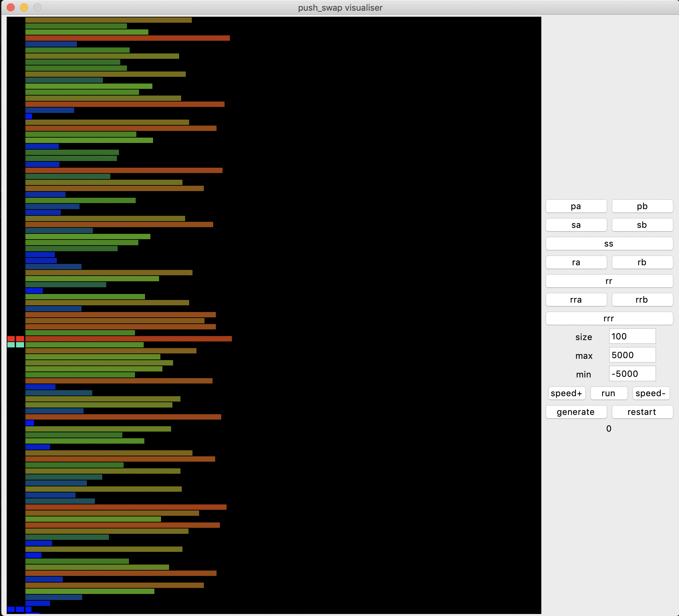Click the sb swap button
The image size is (679, 616).
pyautogui.click(x=642, y=225)
